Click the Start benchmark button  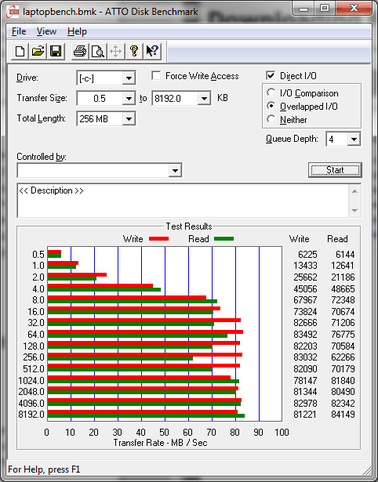tap(335, 170)
